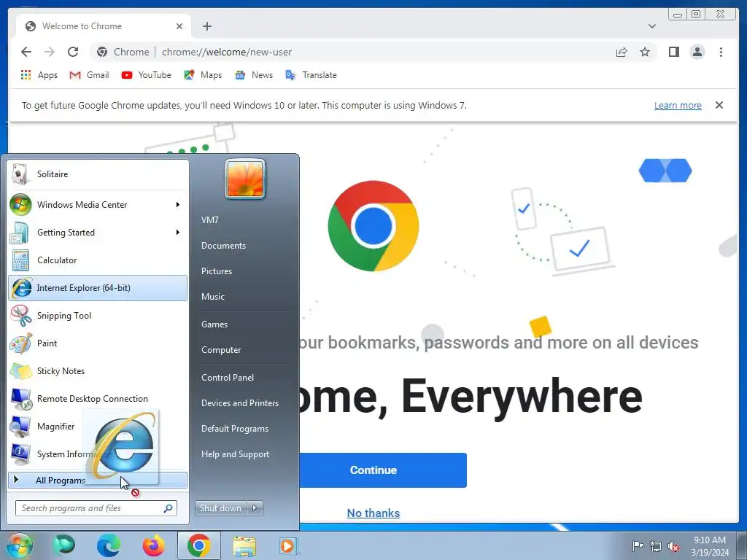Open Apps bookmark
The image size is (747, 560).
(x=39, y=75)
